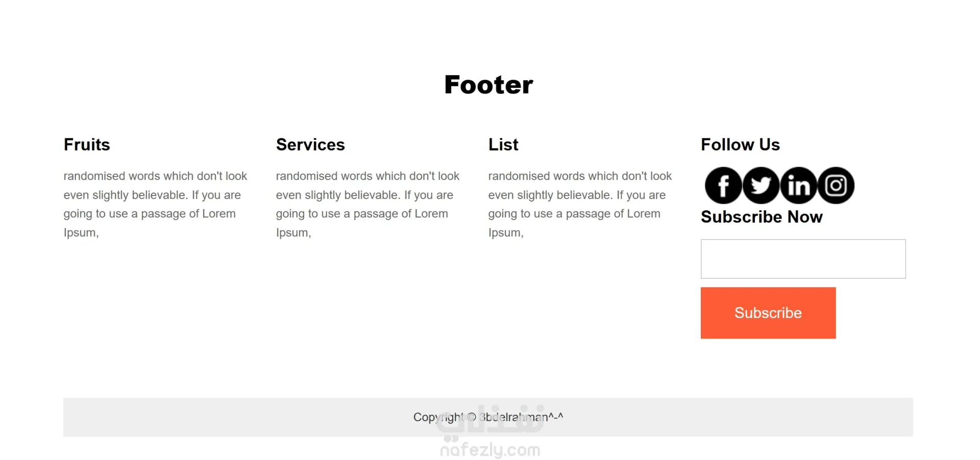This screenshot has width=980, height=460.
Task: Open the Instagram camera icon
Action: 836,185
